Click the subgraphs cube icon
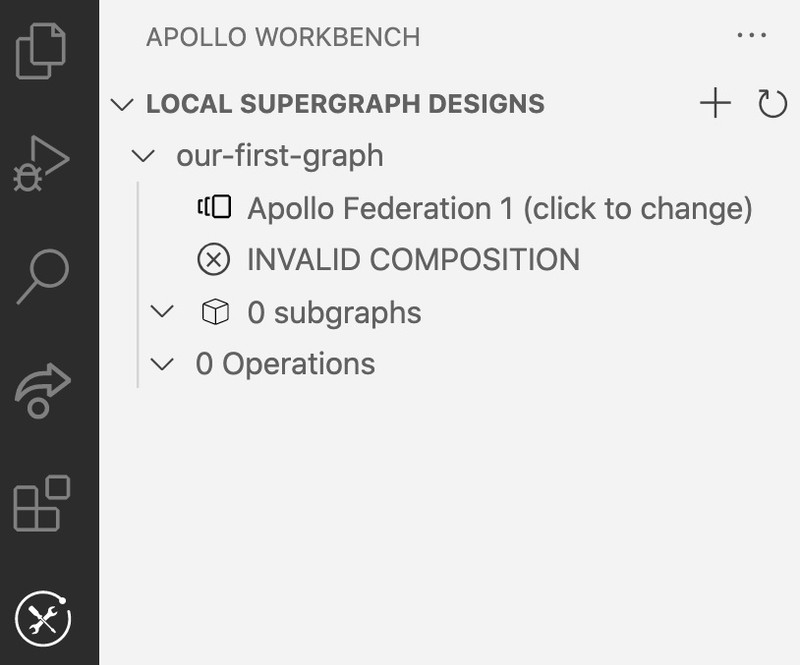The image size is (800, 665). tap(215, 311)
